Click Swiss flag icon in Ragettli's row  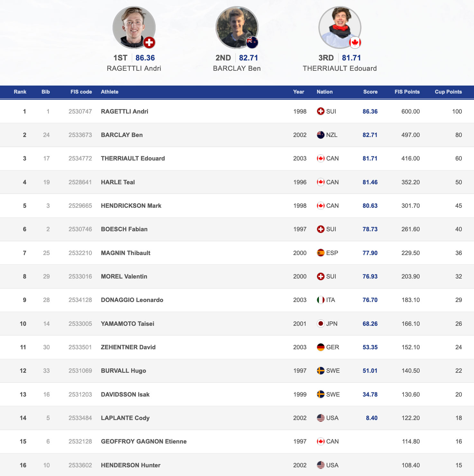321,111
